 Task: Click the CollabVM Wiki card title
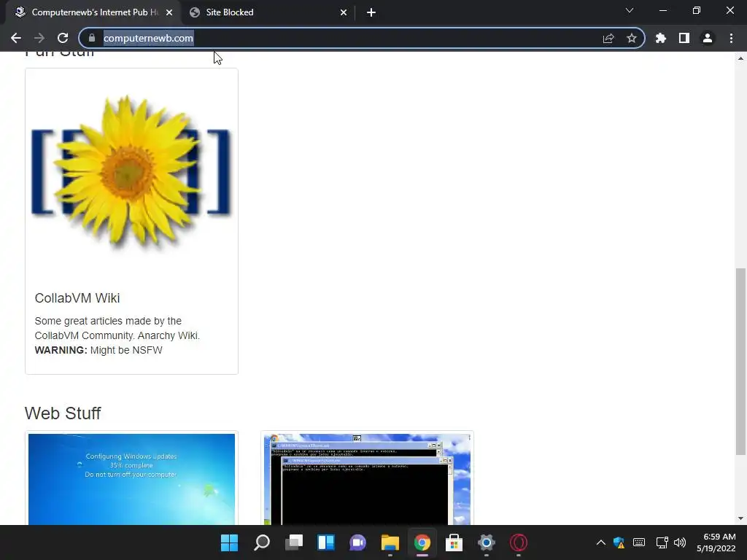[x=77, y=298]
